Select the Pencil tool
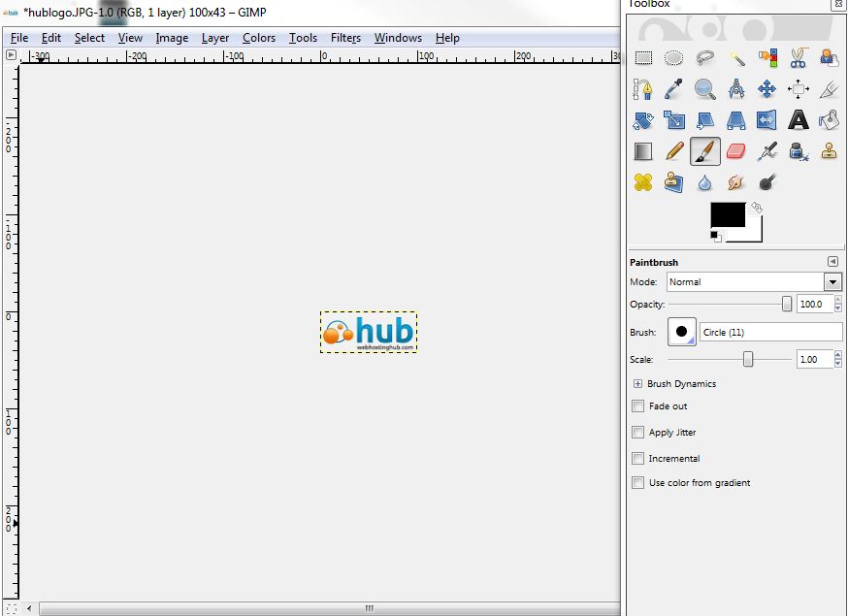This screenshot has width=848, height=616. [674, 151]
